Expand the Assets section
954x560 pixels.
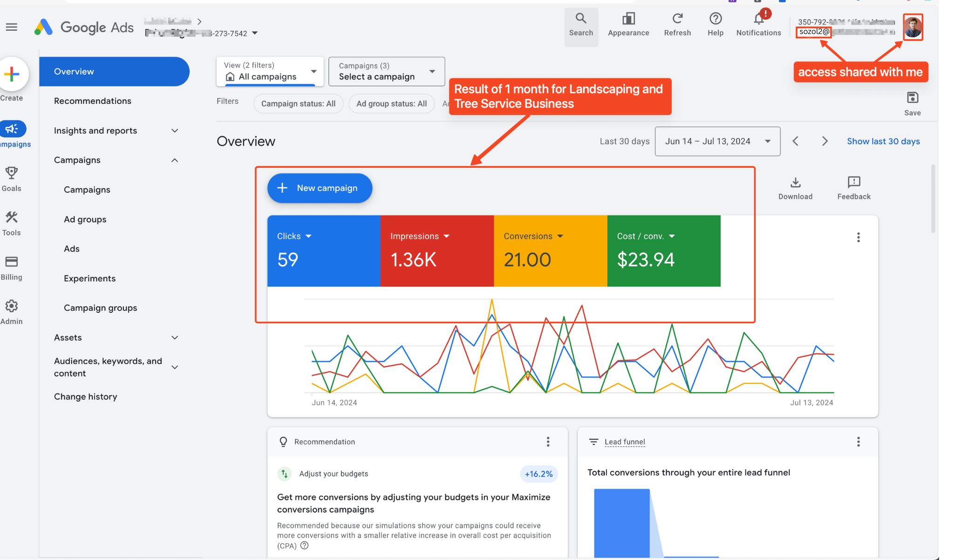tap(175, 338)
